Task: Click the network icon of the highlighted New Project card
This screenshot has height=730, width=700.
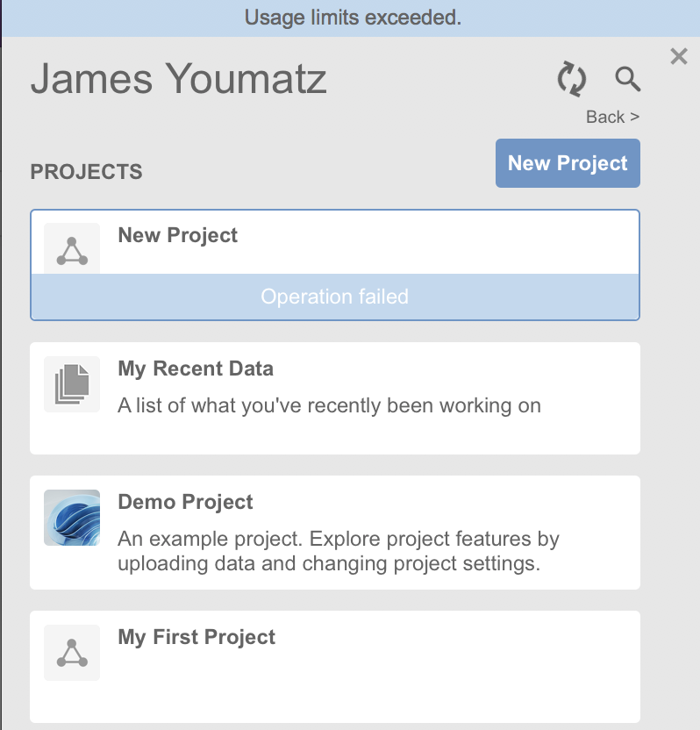Action: 72,250
